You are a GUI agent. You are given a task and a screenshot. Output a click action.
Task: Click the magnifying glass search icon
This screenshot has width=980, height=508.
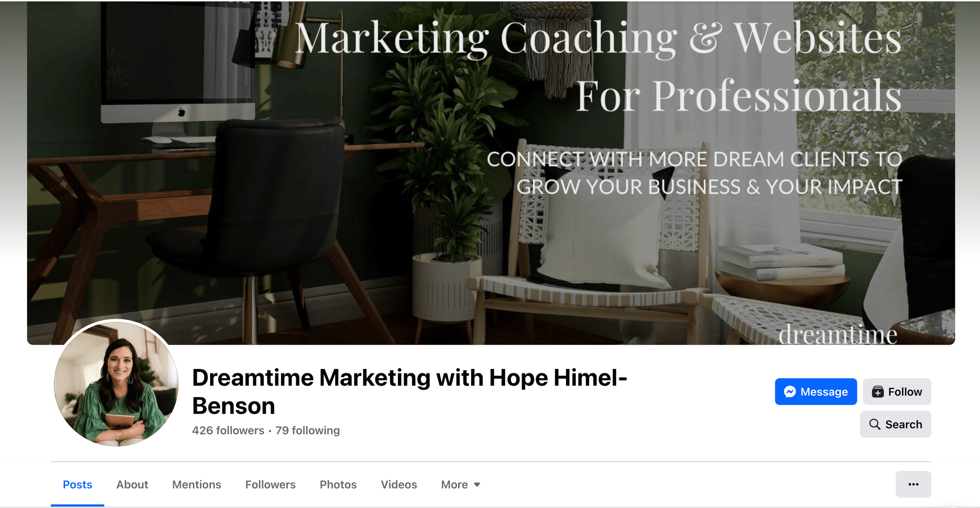(875, 424)
